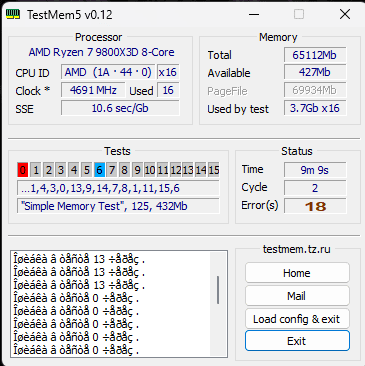Select test box 8
Screen dimensions: 365x366
[125, 170]
